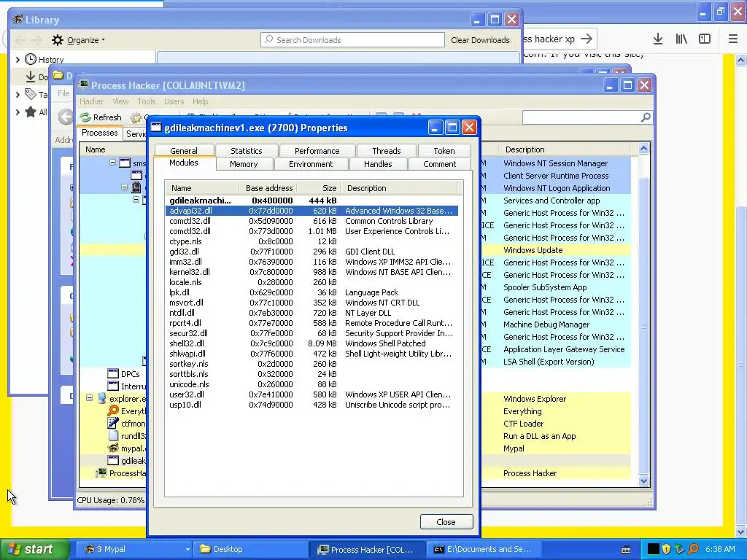Click the Safely Remove Hardware tray icon
Screen dimensions: 747x560
coord(680,549)
